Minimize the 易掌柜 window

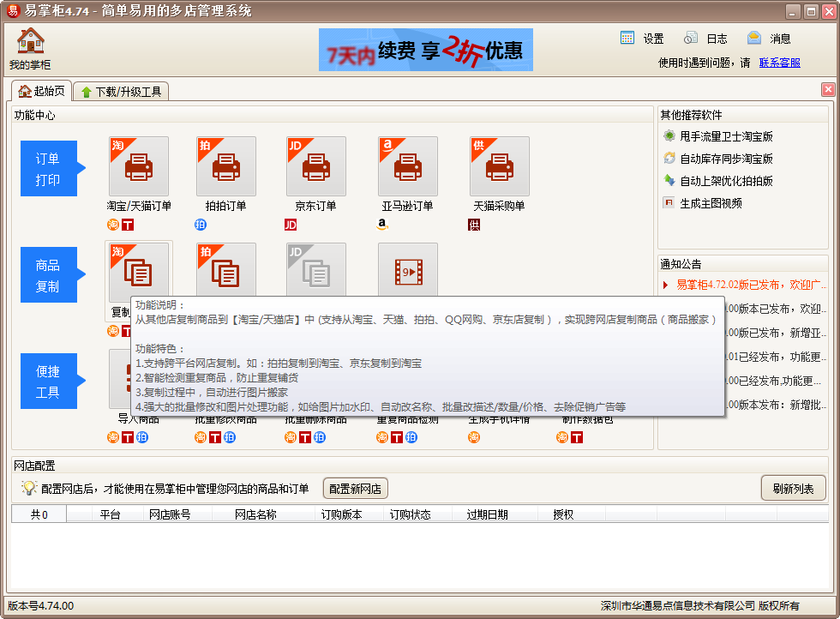794,11
